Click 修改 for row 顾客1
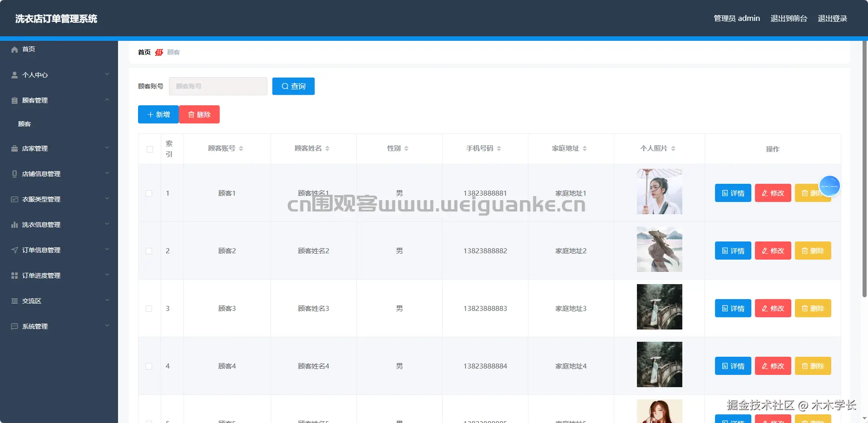868x423 pixels. (773, 193)
